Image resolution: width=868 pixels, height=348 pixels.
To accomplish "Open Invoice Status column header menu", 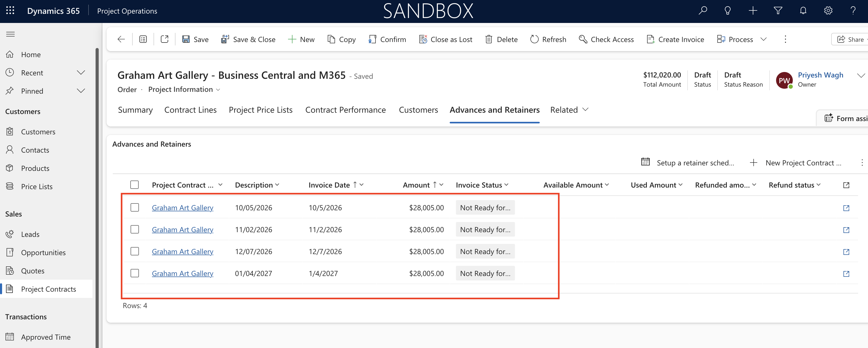I will coord(482,185).
